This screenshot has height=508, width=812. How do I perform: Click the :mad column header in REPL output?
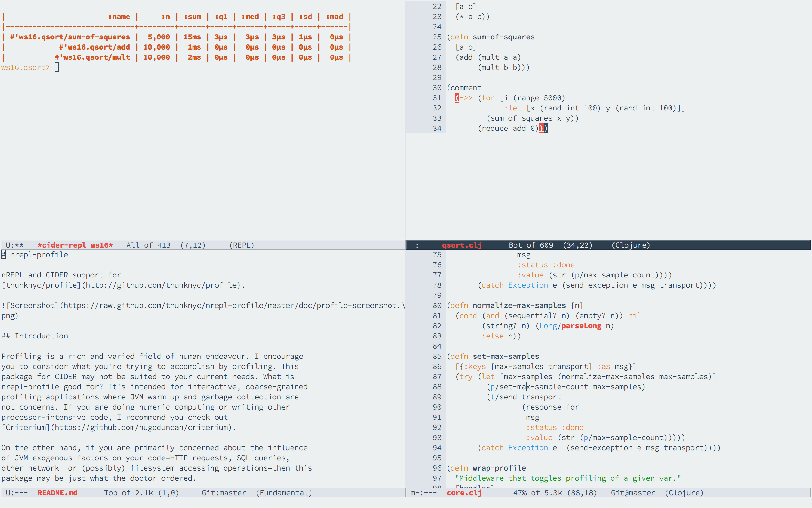[x=334, y=17]
